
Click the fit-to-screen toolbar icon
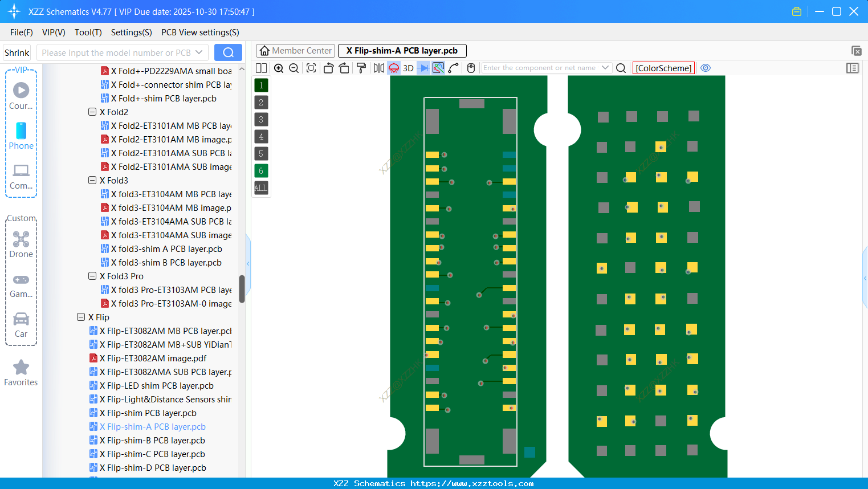pyautogui.click(x=311, y=68)
